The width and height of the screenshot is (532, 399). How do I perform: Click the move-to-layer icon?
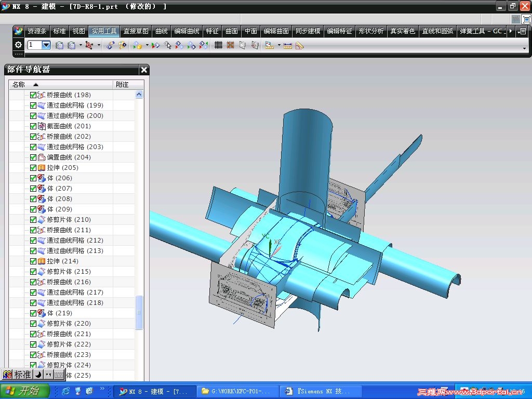pyautogui.click(x=110, y=45)
